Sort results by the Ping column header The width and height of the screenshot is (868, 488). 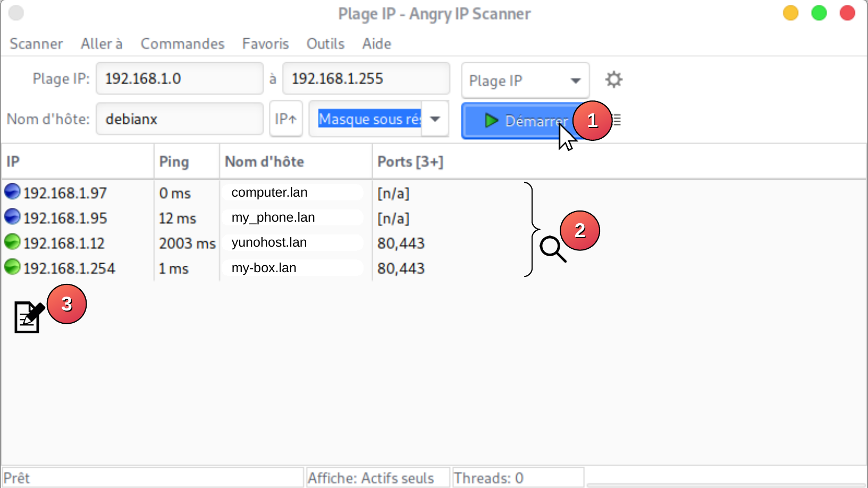click(174, 162)
